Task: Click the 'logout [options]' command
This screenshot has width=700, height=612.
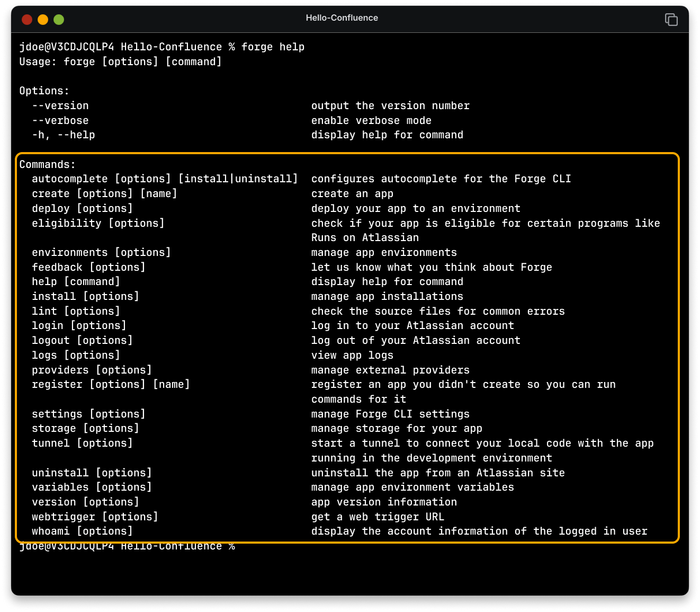Action: (82, 340)
